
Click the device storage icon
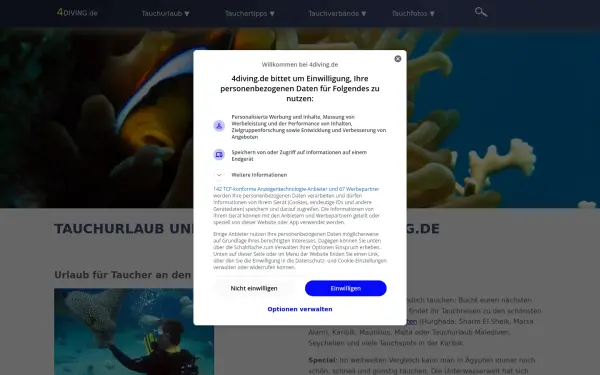pos(219,155)
